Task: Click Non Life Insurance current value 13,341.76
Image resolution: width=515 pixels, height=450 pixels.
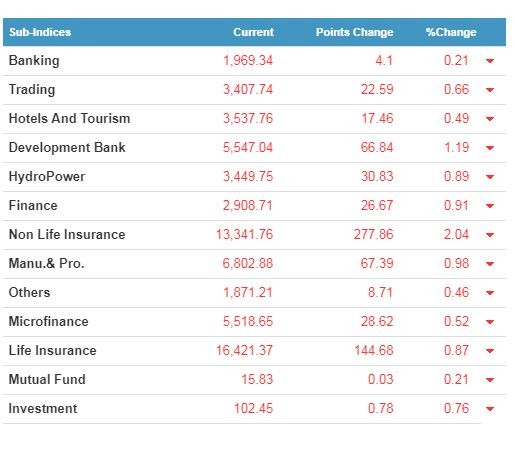Action: (244, 234)
